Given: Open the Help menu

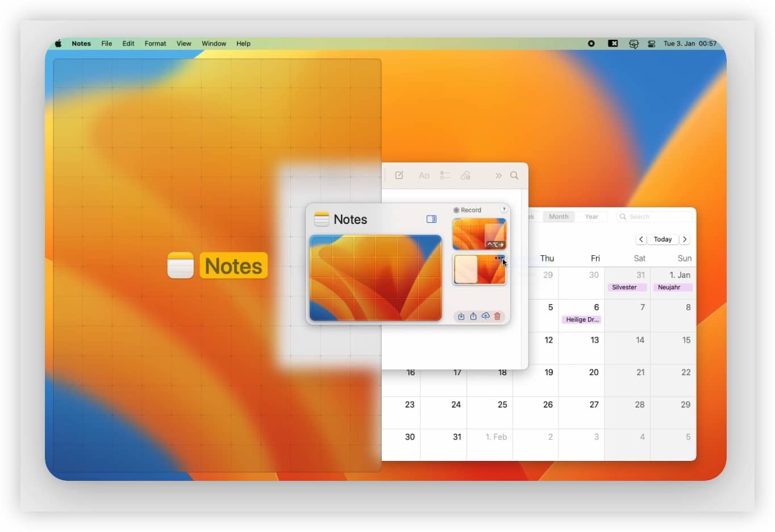Looking at the screenshot, I should (x=243, y=43).
